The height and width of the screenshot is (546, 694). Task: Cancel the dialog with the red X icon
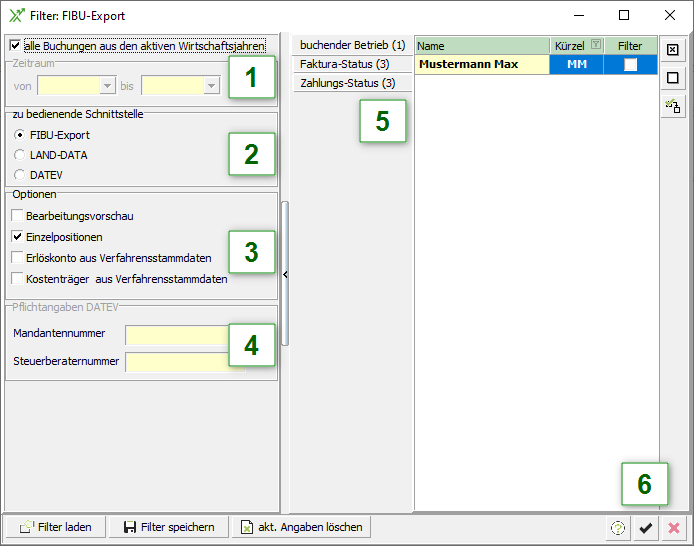tap(674, 528)
